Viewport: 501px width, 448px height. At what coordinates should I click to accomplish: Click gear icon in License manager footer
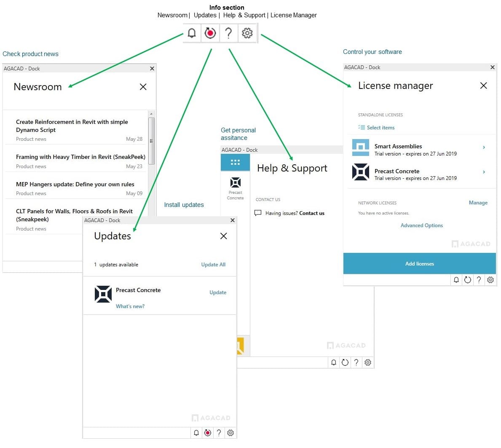(490, 280)
